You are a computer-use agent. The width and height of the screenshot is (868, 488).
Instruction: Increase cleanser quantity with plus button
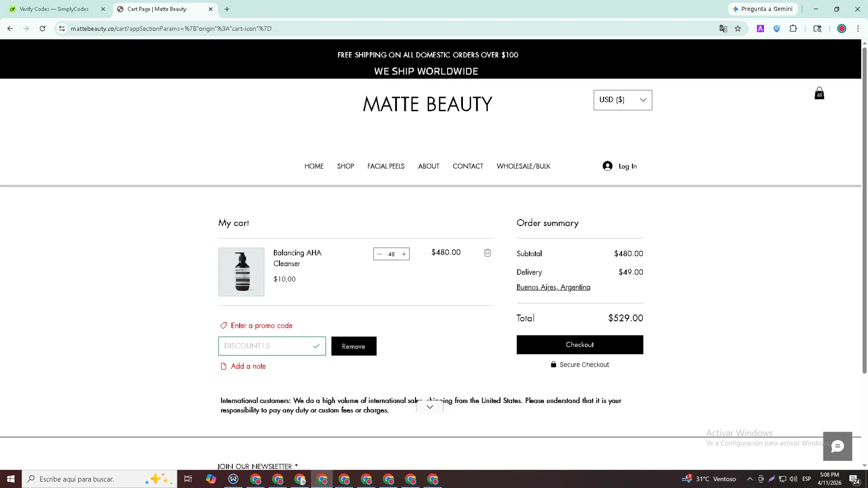pyautogui.click(x=404, y=254)
